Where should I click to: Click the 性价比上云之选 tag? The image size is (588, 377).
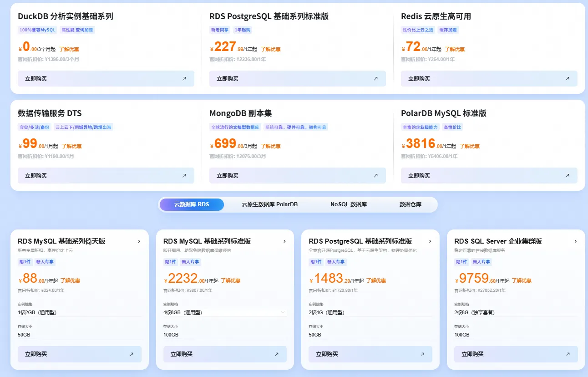click(418, 30)
